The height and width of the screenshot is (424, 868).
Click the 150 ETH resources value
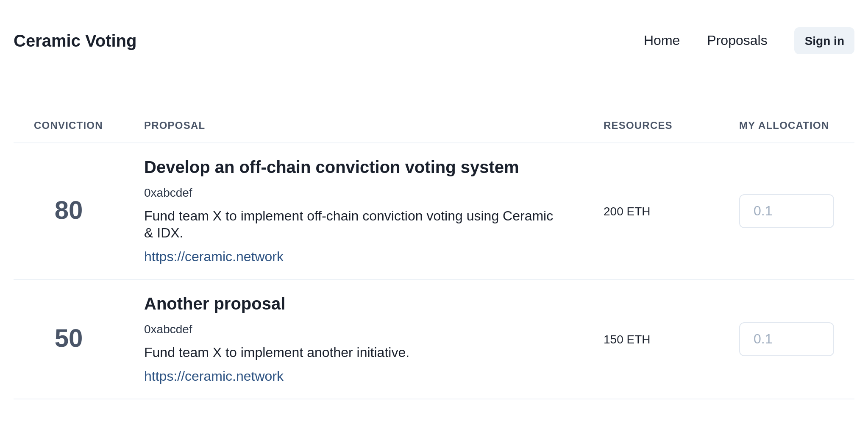(x=626, y=340)
